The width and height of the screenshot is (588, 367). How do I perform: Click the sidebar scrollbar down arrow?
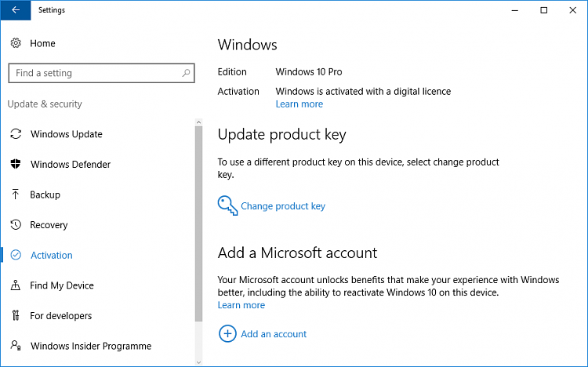[x=199, y=362]
